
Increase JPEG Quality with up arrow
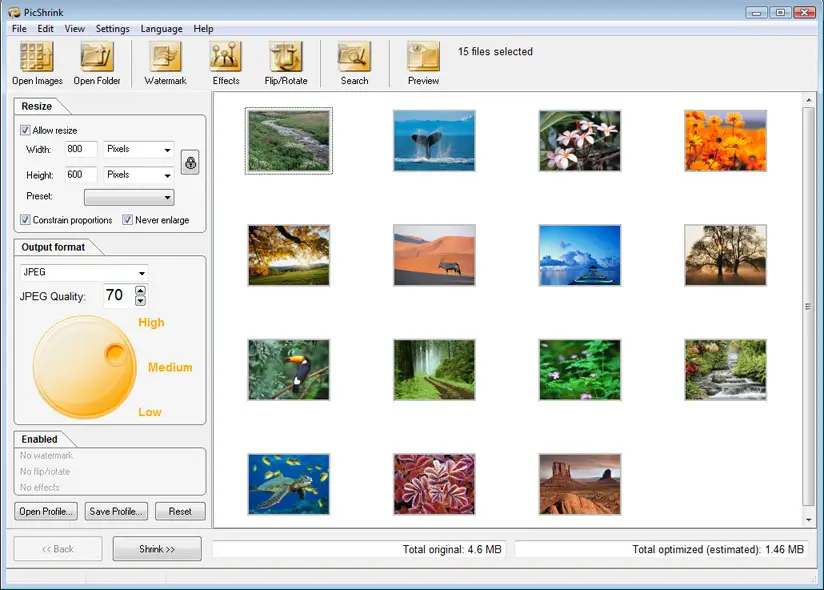[x=140, y=291]
